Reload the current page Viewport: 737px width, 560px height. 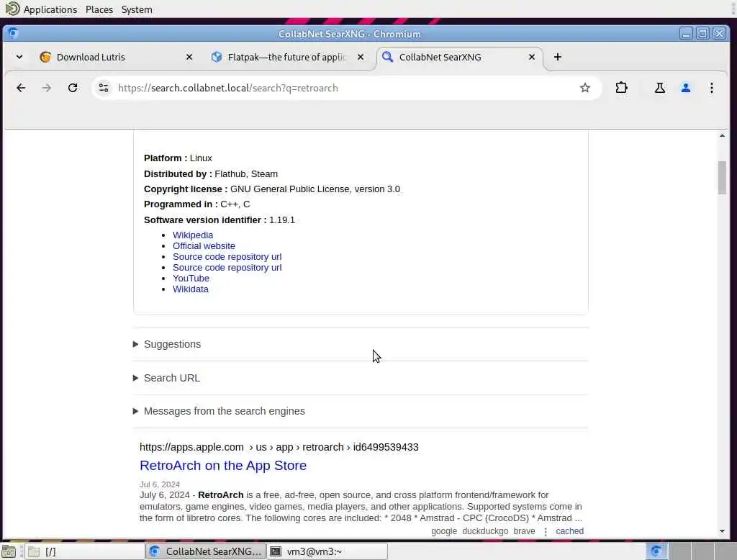[x=73, y=88]
